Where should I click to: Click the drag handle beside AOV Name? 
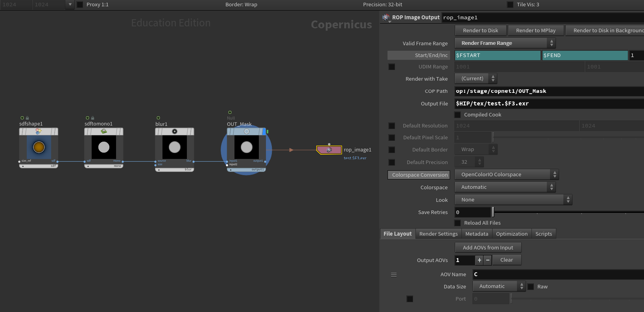click(393, 275)
